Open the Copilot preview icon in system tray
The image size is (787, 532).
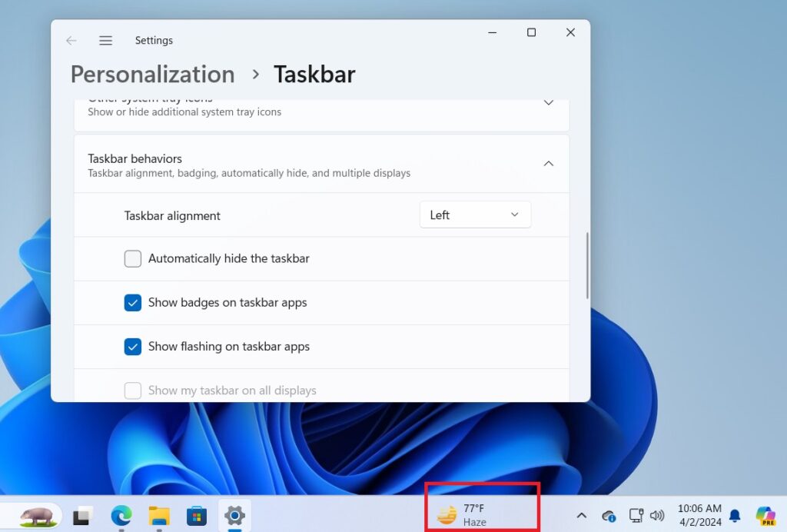pos(765,516)
